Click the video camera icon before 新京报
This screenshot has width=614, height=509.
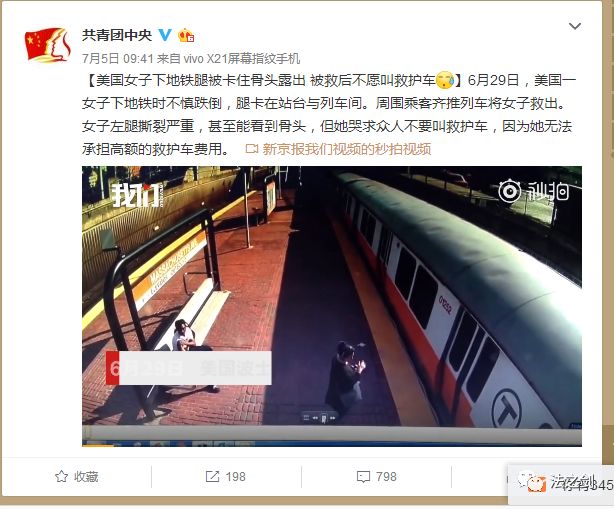click(252, 149)
